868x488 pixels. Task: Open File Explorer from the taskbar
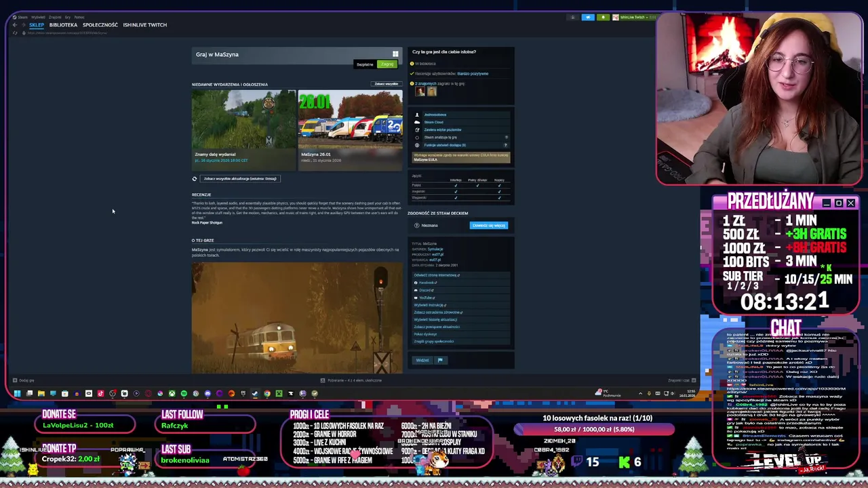tap(41, 393)
